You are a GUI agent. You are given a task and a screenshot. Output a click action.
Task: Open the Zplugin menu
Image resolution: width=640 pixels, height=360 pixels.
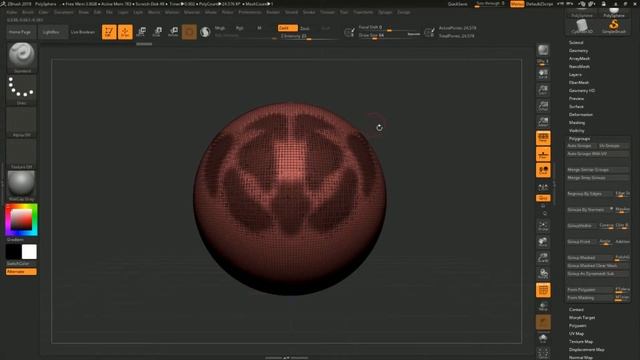pos(385,12)
